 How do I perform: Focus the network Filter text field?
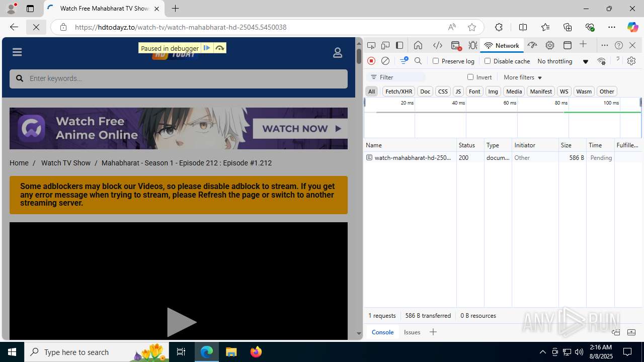coord(396,77)
